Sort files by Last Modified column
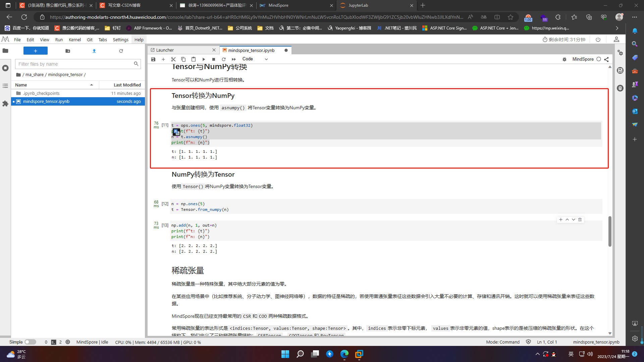The height and width of the screenshot is (362, 644). click(122, 85)
